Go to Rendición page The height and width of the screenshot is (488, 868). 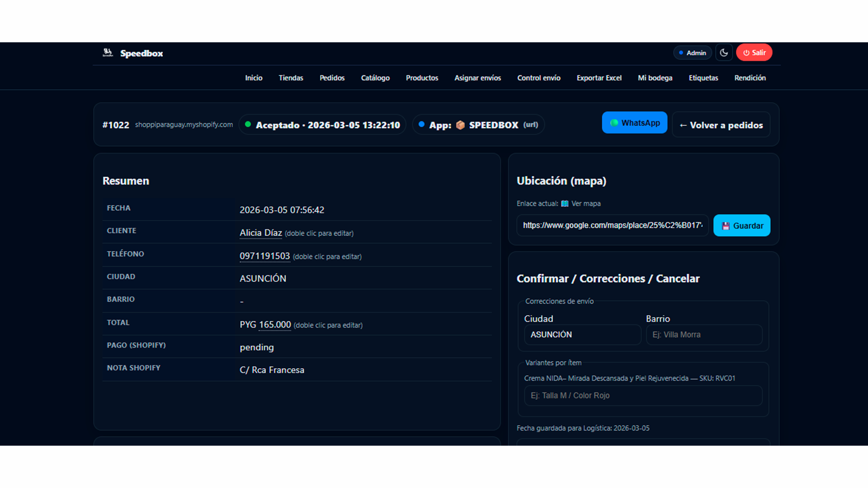[x=750, y=78]
